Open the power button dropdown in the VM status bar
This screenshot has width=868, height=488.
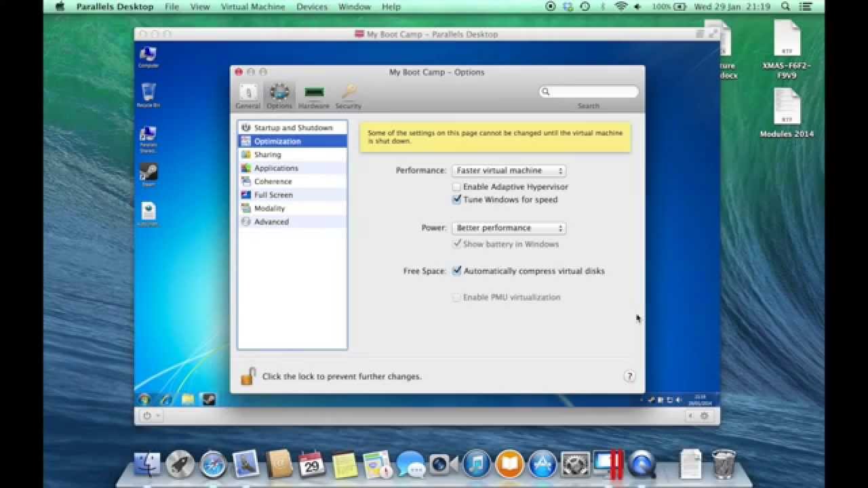point(151,415)
